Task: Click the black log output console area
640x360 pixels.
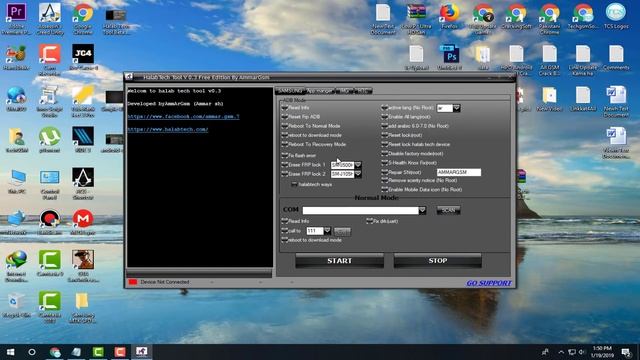Action: pos(200,177)
